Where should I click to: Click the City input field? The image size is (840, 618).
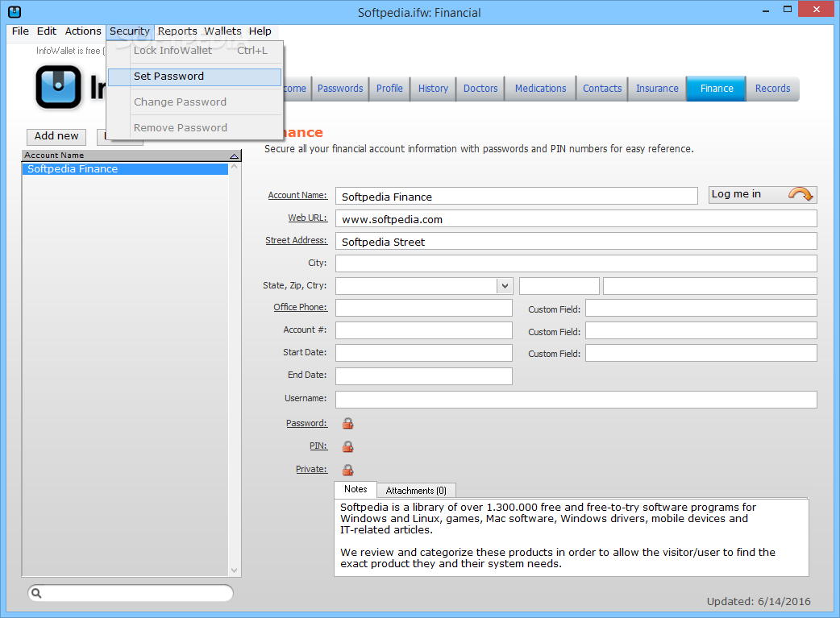tap(576, 263)
